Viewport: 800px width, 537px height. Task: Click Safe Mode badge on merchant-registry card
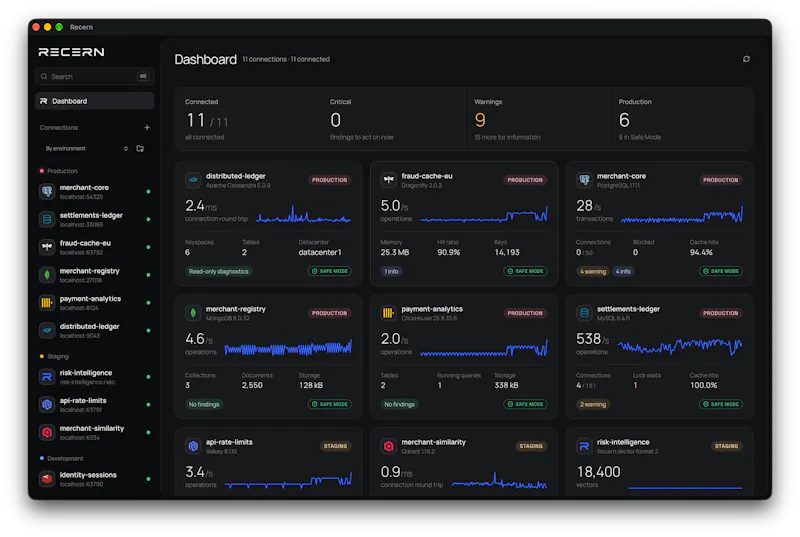click(x=330, y=404)
